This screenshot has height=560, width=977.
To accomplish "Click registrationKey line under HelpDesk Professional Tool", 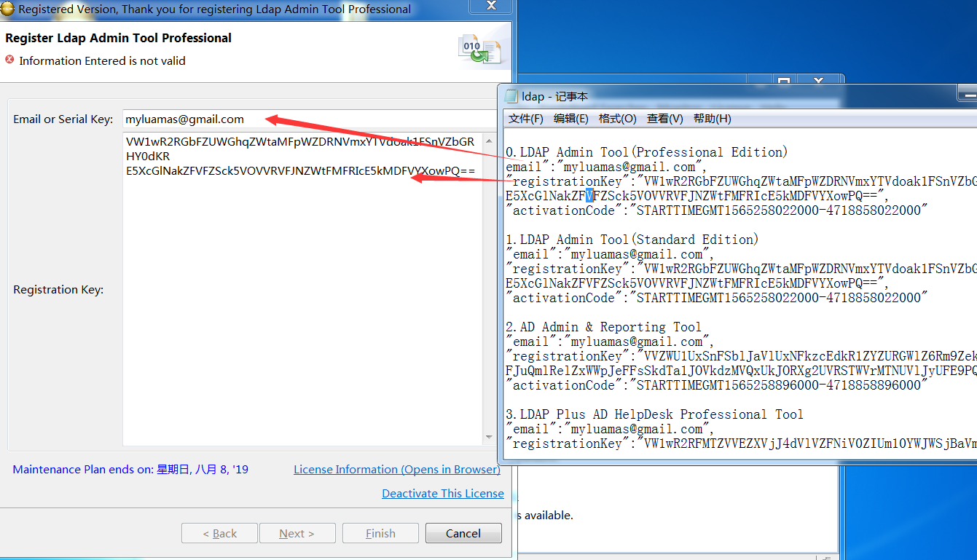I will 741,443.
